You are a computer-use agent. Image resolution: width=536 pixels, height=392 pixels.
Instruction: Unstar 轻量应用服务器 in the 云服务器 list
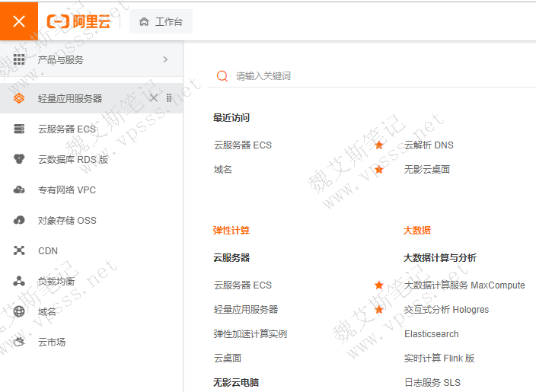pos(379,309)
